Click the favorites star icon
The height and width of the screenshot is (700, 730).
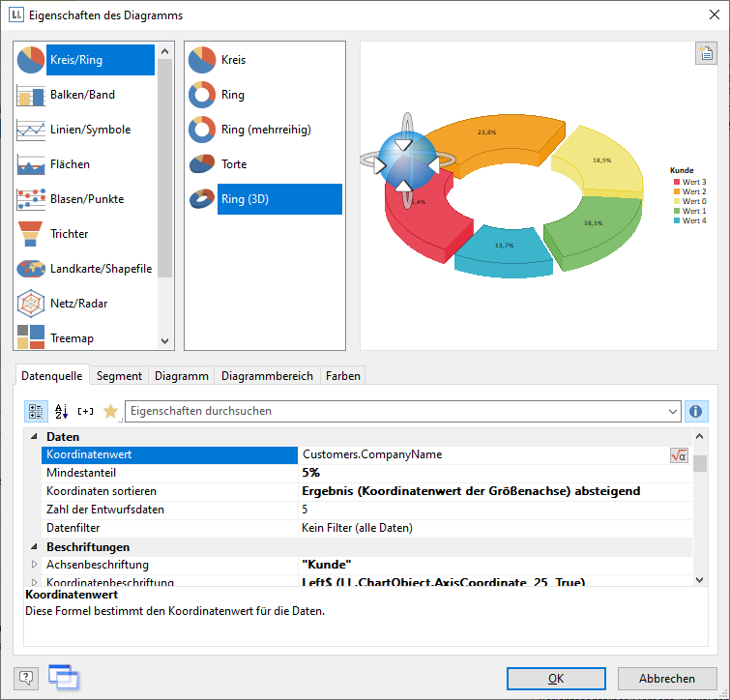coord(110,411)
